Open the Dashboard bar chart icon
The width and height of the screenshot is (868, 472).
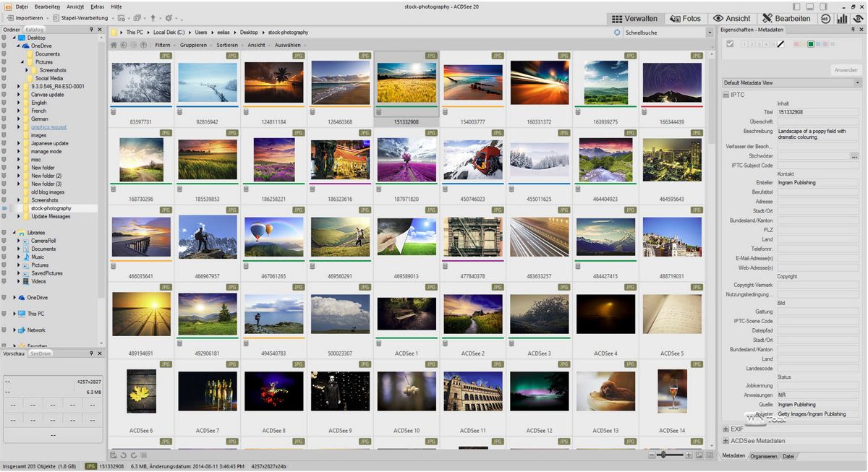coord(841,18)
